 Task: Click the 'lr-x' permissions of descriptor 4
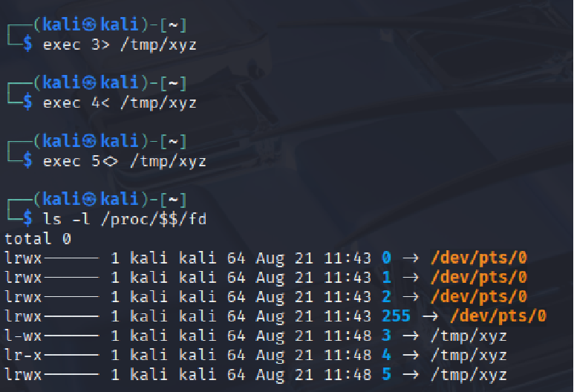click(x=24, y=355)
